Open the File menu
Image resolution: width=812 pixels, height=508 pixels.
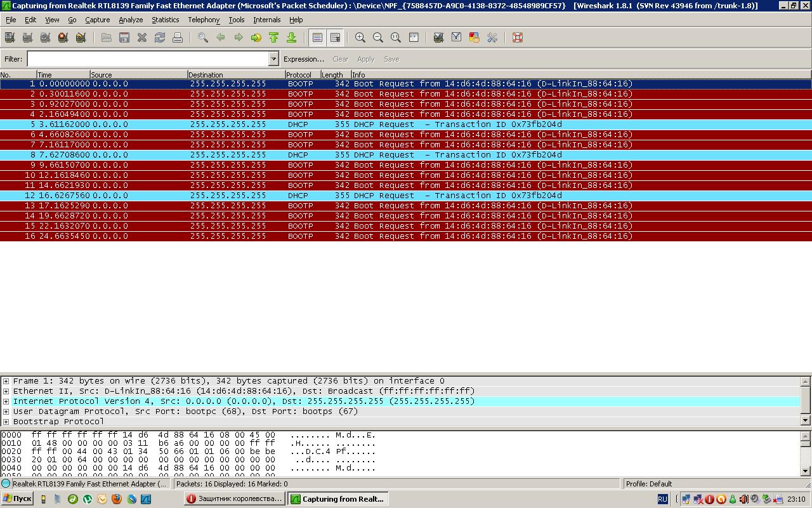point(11,20)
